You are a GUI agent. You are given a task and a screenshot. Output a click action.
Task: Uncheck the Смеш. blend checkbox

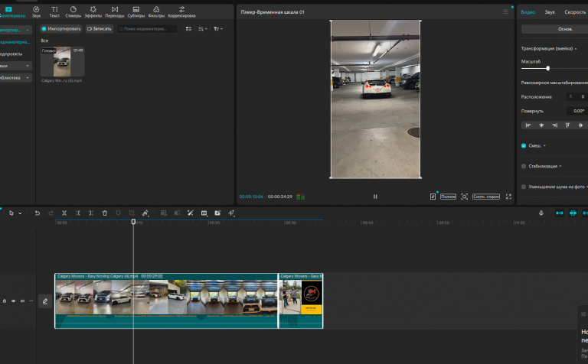pyautogui.click(x=524, y=145)
